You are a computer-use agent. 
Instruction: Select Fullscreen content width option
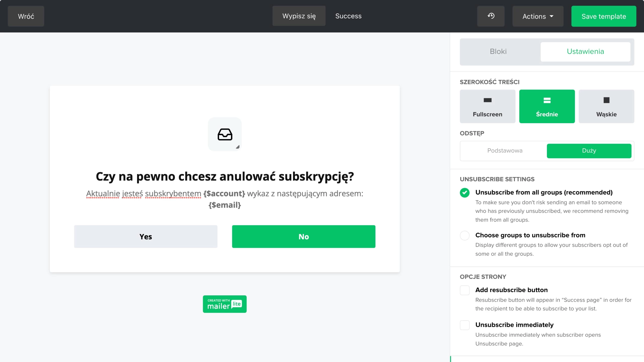point(487,106)
